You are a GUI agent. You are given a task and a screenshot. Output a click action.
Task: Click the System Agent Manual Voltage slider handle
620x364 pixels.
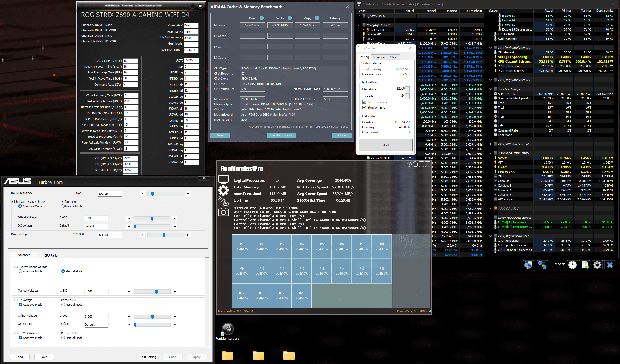156,292
